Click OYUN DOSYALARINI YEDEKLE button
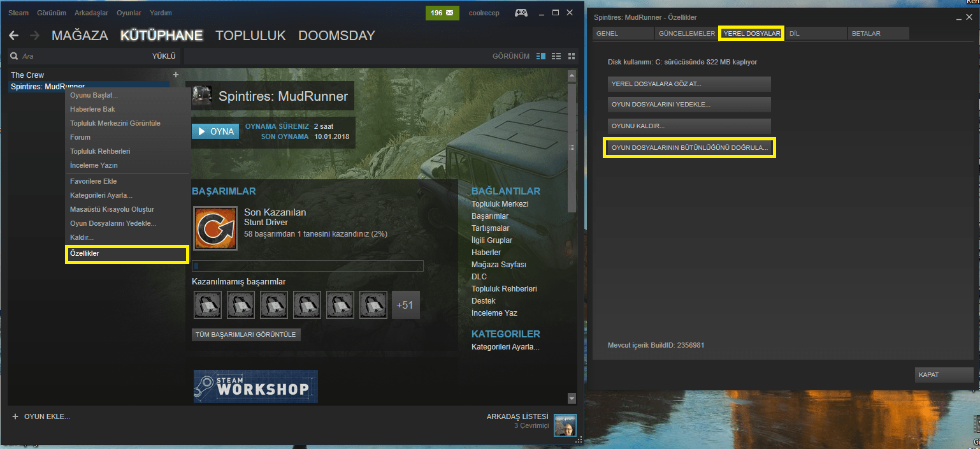This screenshot has width=980, height=449. (x=689, y=105)
